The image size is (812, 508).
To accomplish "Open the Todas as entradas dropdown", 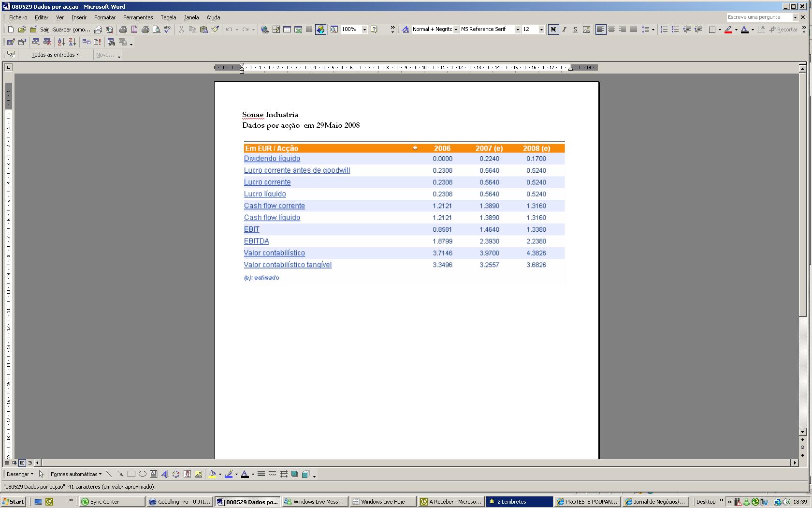I will pos(55,55).
